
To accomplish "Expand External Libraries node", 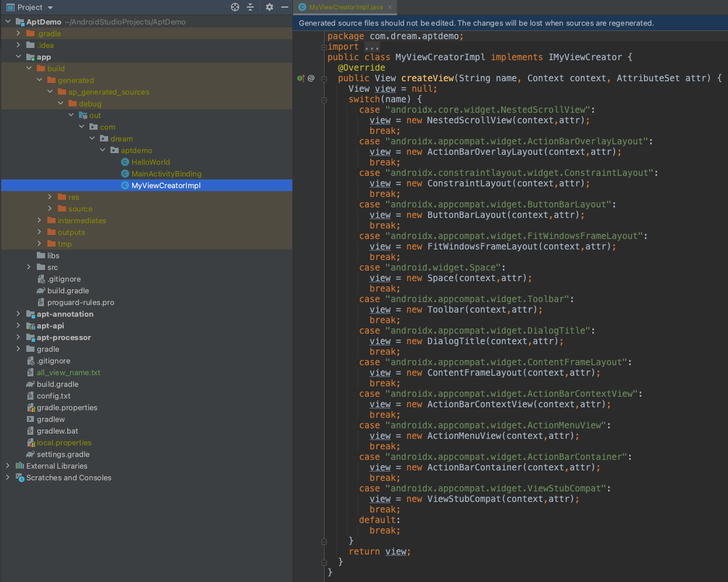I will (8, 466).
